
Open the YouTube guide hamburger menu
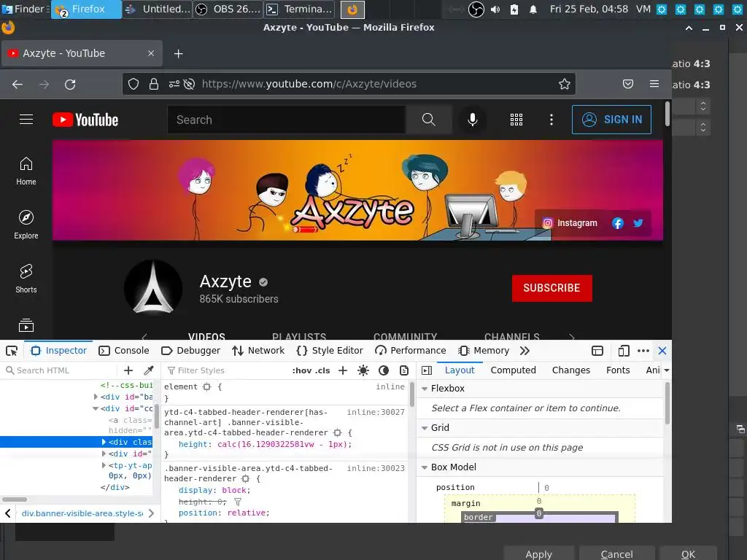click(26, 120)
